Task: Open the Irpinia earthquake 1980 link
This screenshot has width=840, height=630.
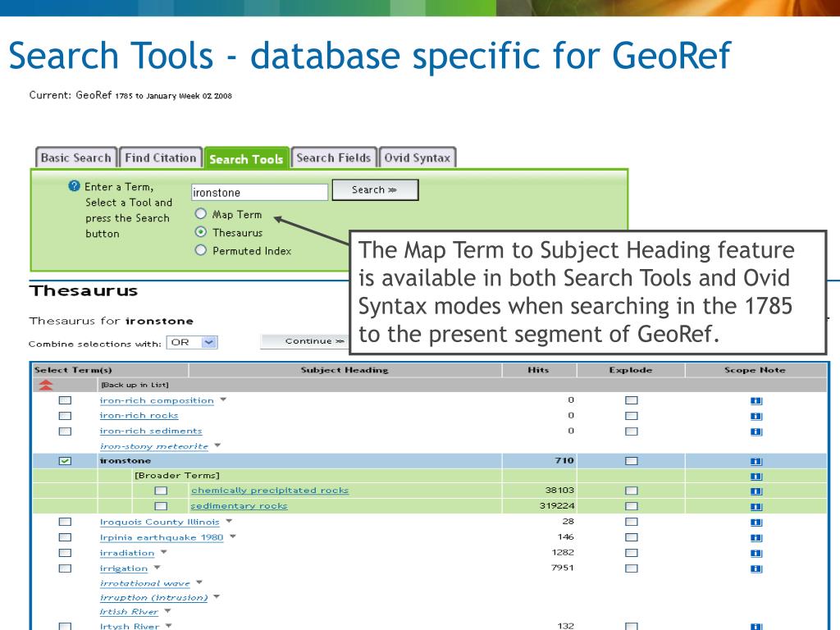Action: (x=162, y=537)
